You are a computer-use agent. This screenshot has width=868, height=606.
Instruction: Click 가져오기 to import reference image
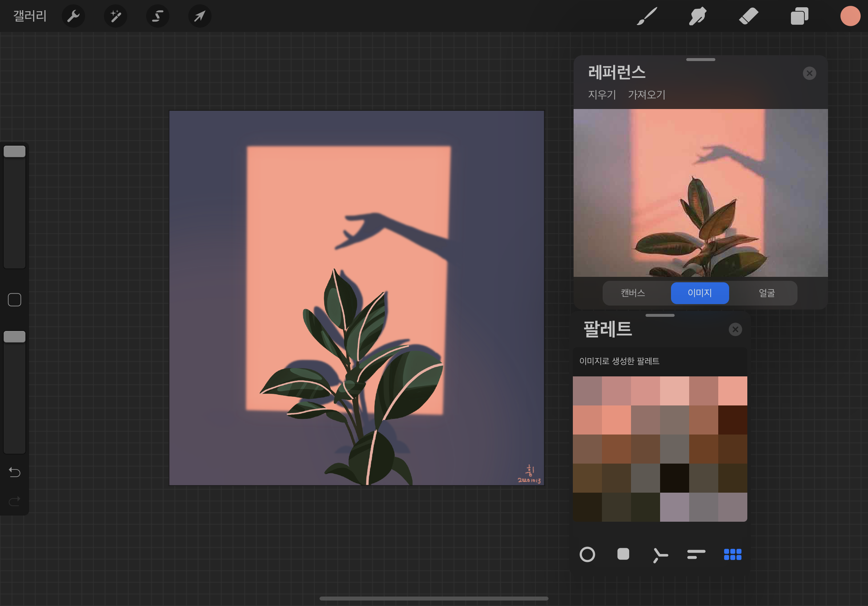pos(647,94)
